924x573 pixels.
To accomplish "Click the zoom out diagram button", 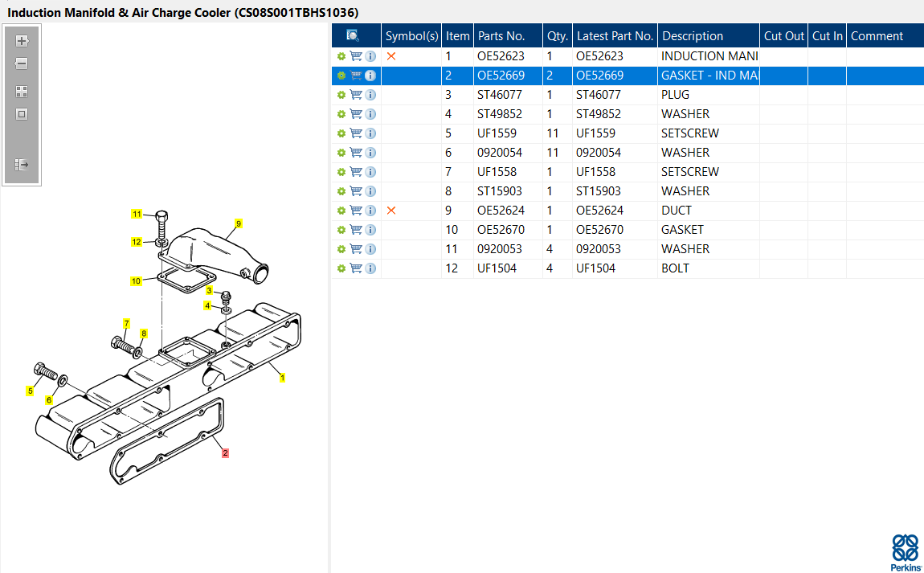I will click(x=22, y=63).
